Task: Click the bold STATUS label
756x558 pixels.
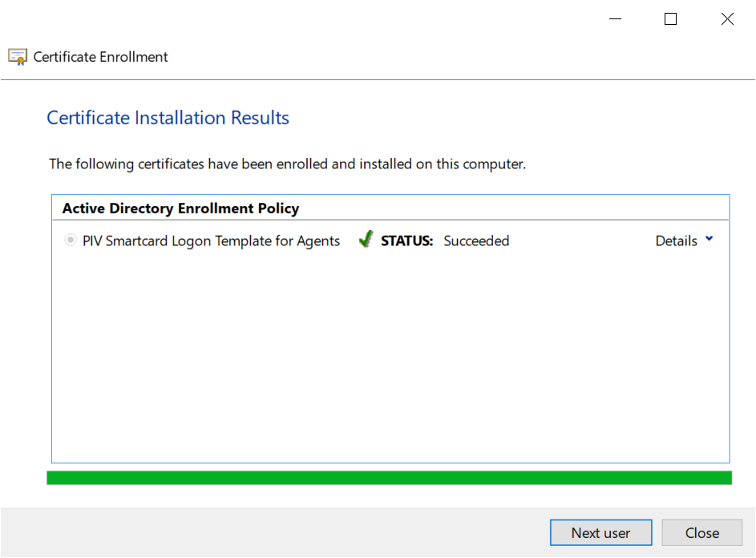Action: click(406, 241)
